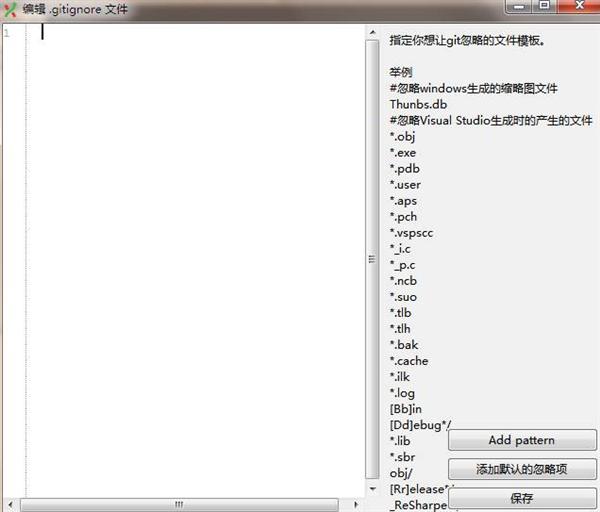Click the *.suo example line
The height and width of the screenshot is (512, 600).
[x=403, y=297]
